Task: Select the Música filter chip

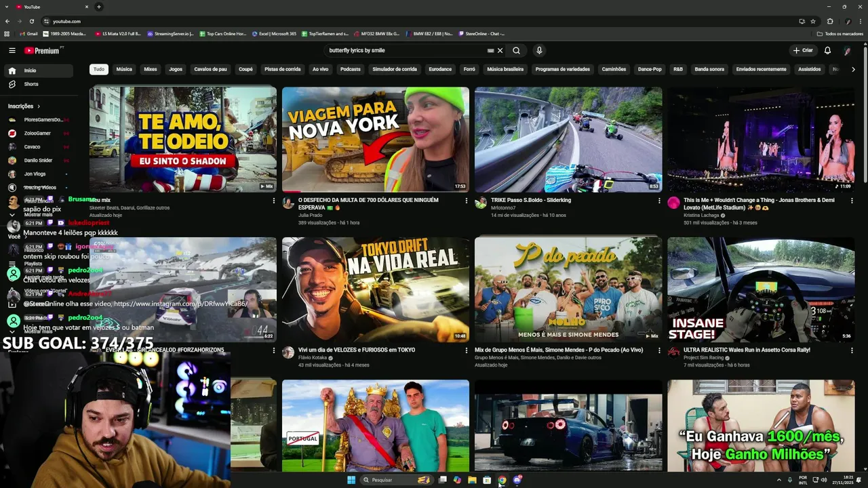Action: pos(124,69)
